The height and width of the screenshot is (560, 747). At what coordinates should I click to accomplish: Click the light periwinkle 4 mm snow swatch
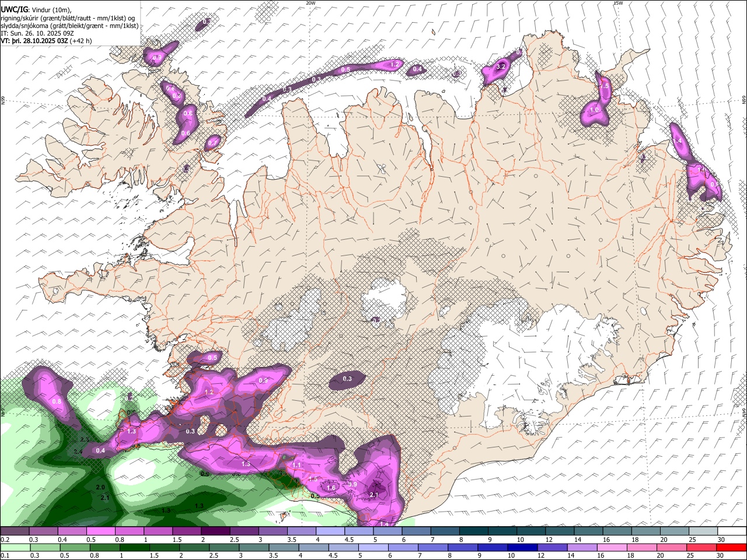[330, 531]
